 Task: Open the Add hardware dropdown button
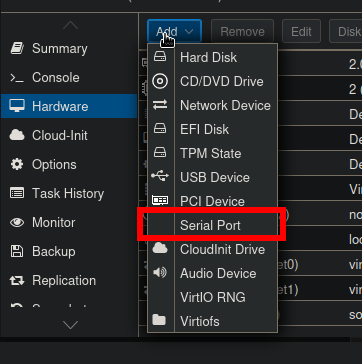(174, 31)
